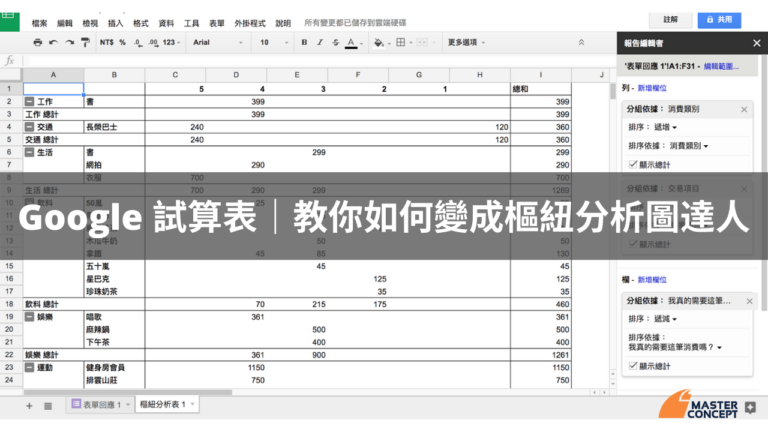Open the 編輯 menu
Screen dimensions: 768x432
[65, 23]
